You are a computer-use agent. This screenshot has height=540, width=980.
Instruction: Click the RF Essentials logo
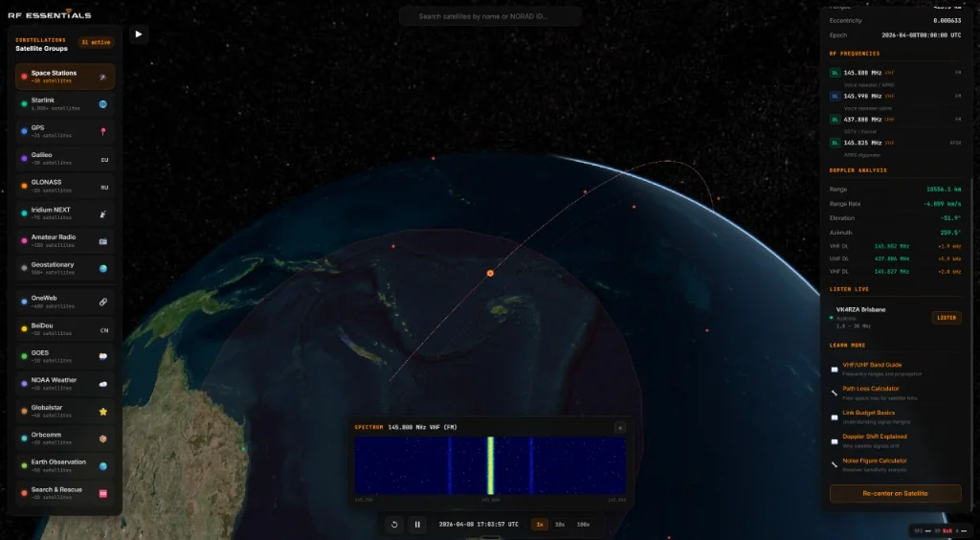point(50,13)
